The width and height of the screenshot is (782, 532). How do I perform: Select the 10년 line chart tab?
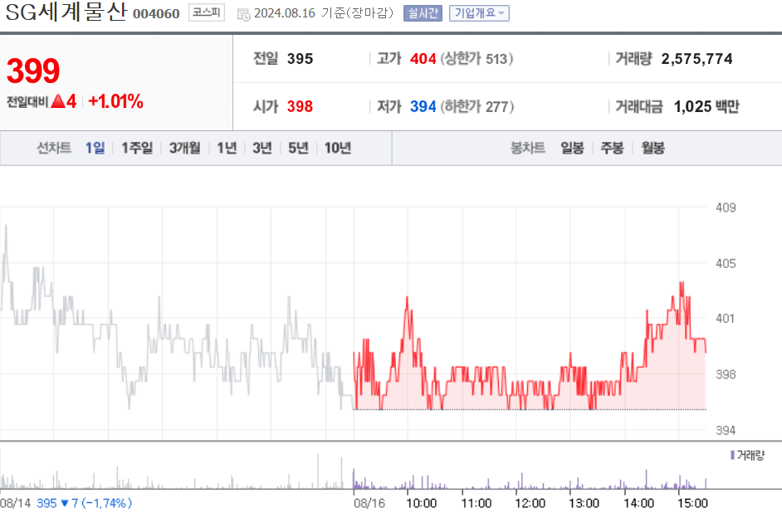[x=338, y=148]
